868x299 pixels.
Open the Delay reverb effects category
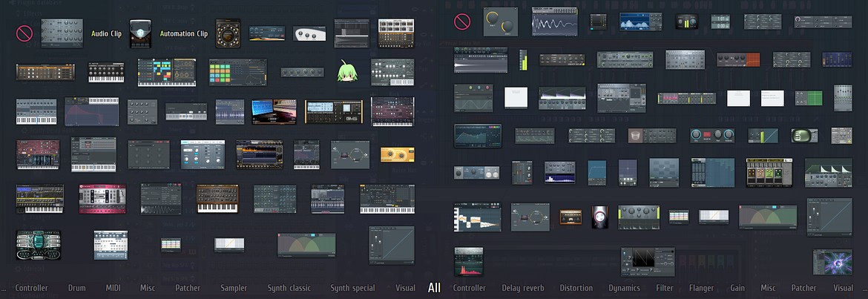pyautogui.click(x=522, y=288)
